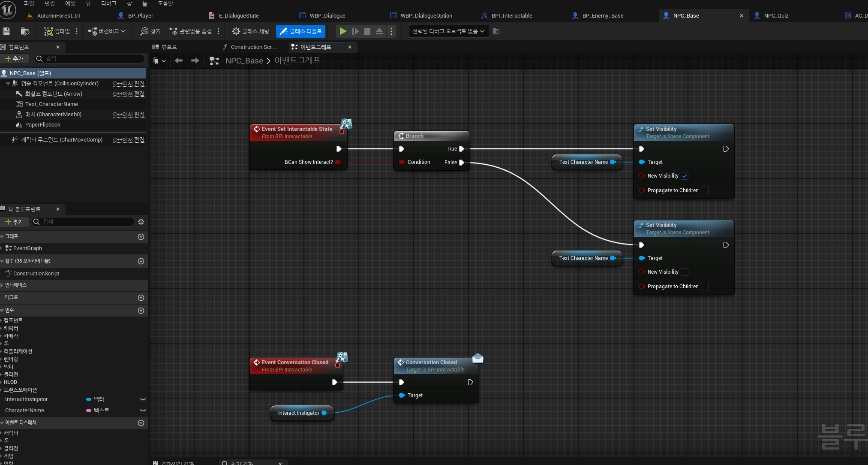
Task: Click the Compile (컴파일) button
Action: (57, 31)
